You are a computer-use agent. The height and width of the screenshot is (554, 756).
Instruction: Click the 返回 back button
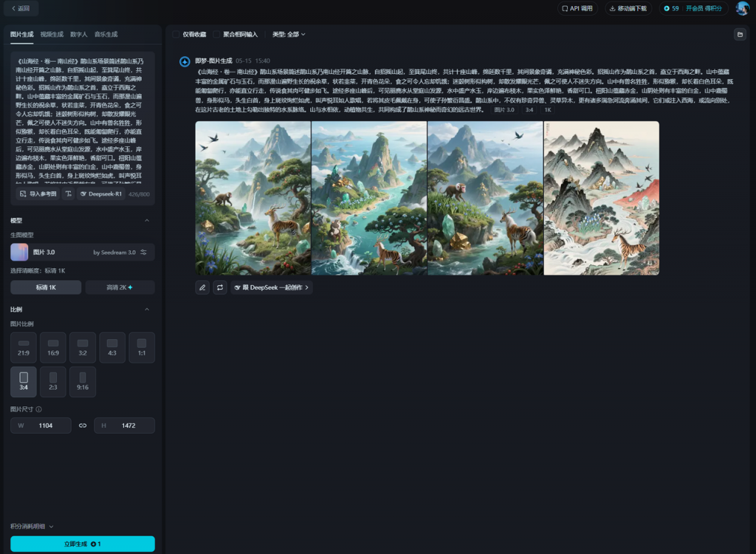coord(21,8)
